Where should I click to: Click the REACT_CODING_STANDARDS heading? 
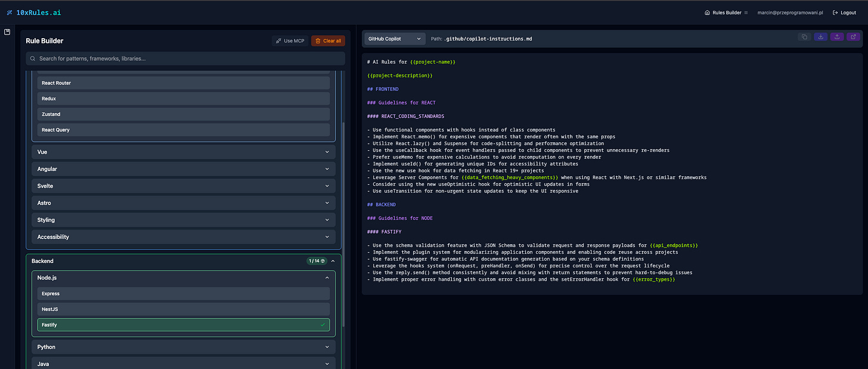[x=406, y=116]
